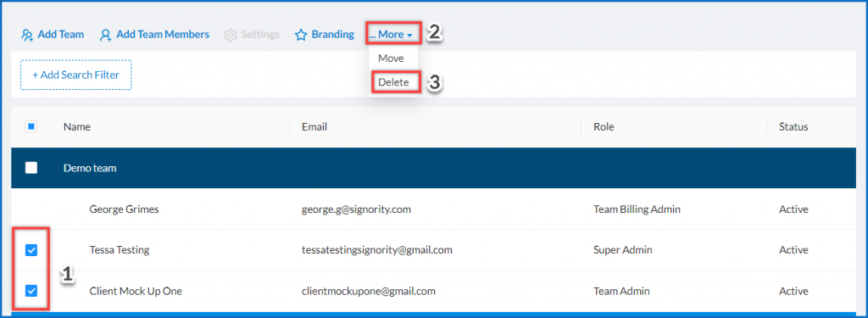
Task: Uncheck the Tessa Testing checkbox
Action: pyautogui.click(x=31, y=250)
